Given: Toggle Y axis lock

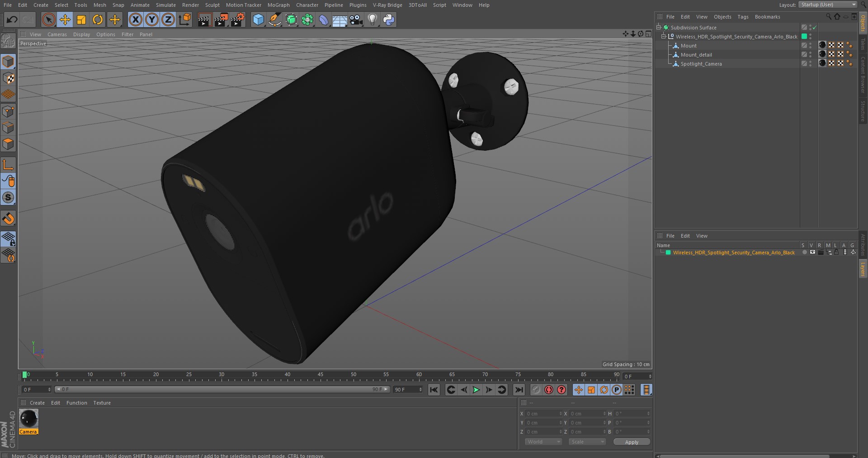Looking at the screenshot, I should (x=152, y=19).
